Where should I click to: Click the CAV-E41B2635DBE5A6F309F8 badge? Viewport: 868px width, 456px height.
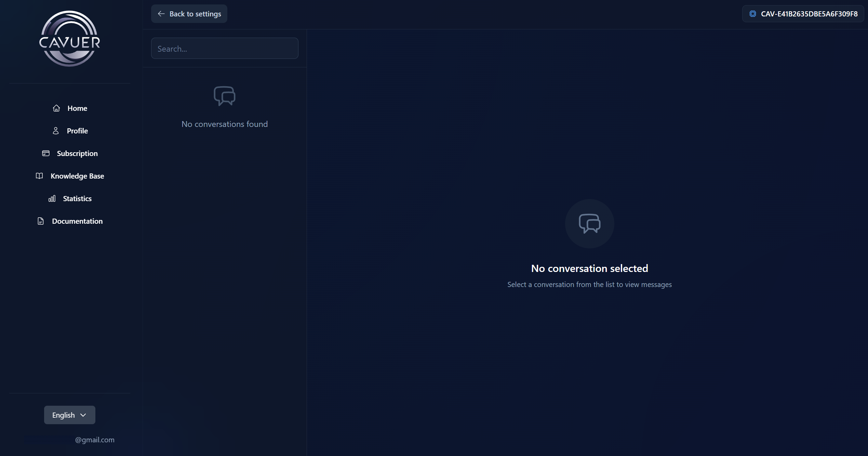(x=809, y=14)
